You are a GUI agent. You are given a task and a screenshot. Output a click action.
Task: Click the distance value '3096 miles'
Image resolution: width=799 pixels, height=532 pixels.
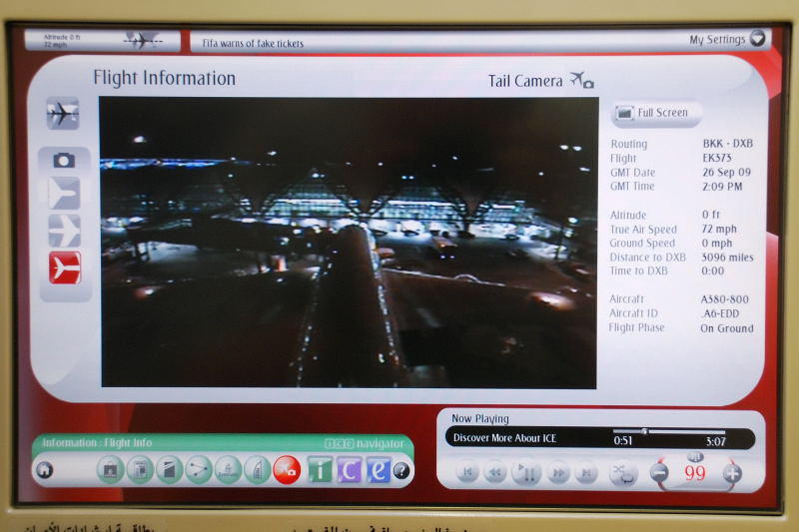[x=727, y=258]
